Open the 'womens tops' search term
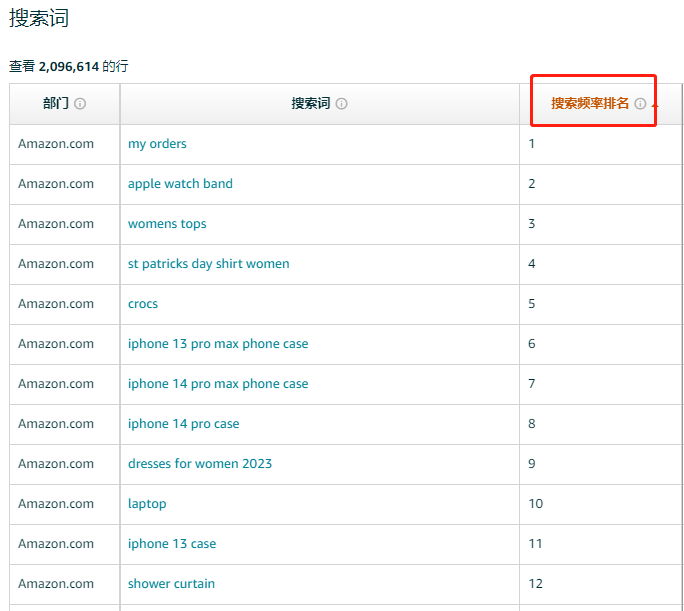The image size is (684, 611). click(x=167, y=224)
